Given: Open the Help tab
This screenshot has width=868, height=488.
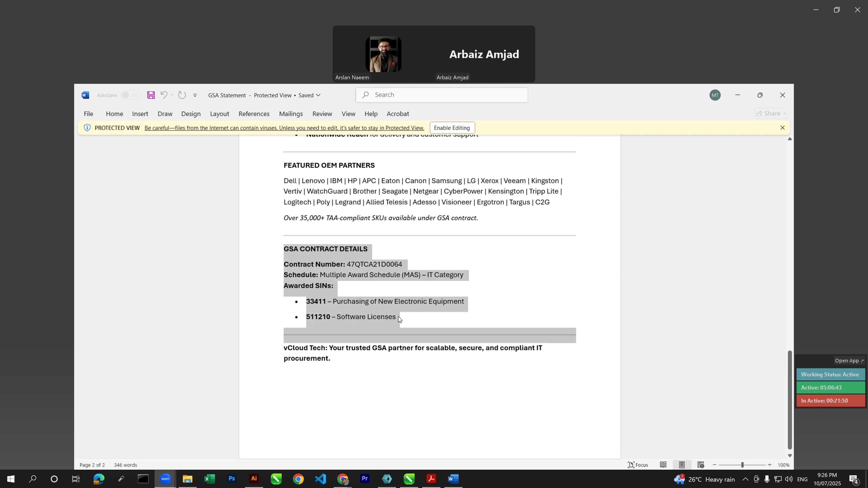Looking at the screenshot, I should 371,114.
